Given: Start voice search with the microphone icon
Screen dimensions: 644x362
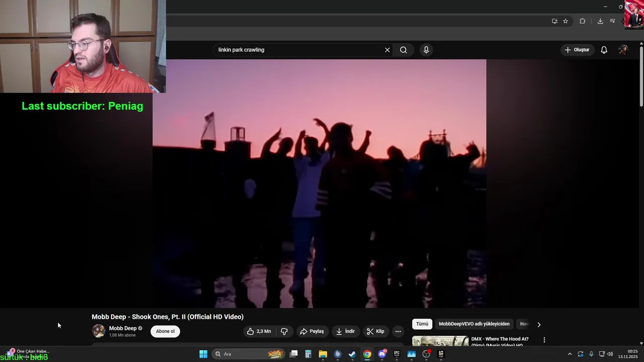Looking at the screenshot, I should coord(426,50).
